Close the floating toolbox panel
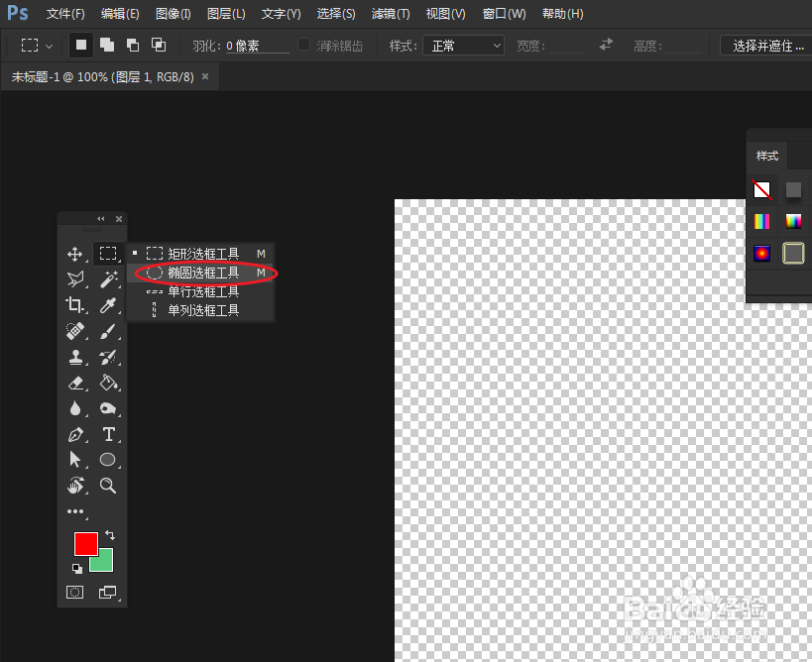The image size is (812, 662). (x=119, y=219)
